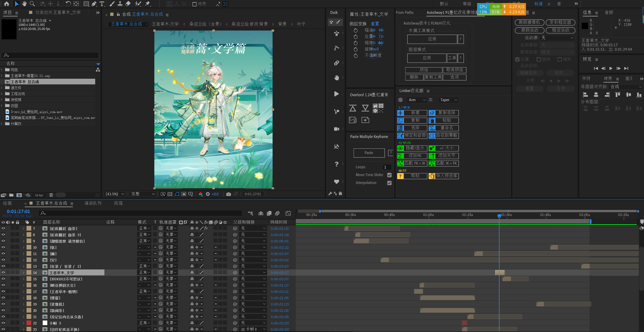Open From Paths panel tab

click(x=404, y=13)
